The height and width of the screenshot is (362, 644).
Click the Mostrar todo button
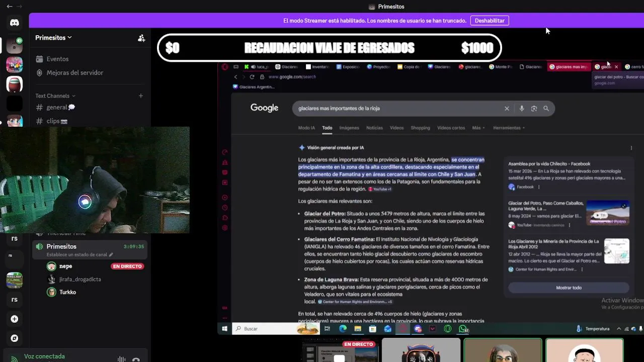[x=569, y=288]
